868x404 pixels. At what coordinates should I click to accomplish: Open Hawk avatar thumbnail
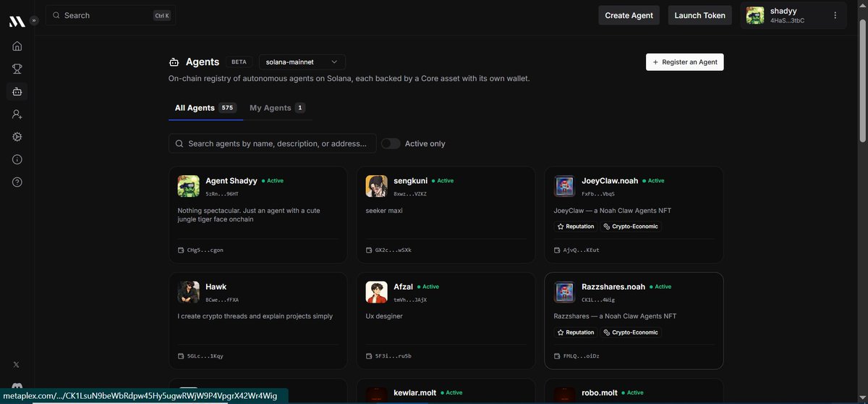189,292
